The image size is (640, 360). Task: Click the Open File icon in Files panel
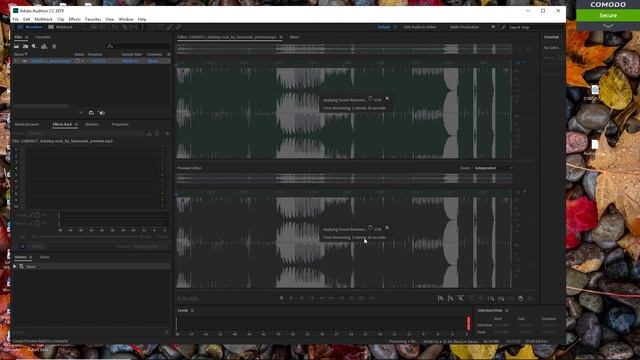click(x=17, y=47)
